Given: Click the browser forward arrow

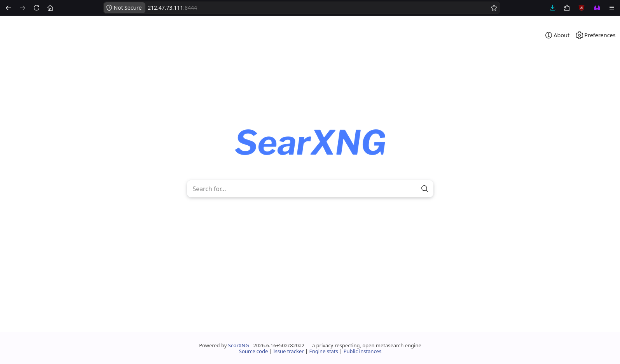Looking at the screenshot, I should (x=23, y=8).
